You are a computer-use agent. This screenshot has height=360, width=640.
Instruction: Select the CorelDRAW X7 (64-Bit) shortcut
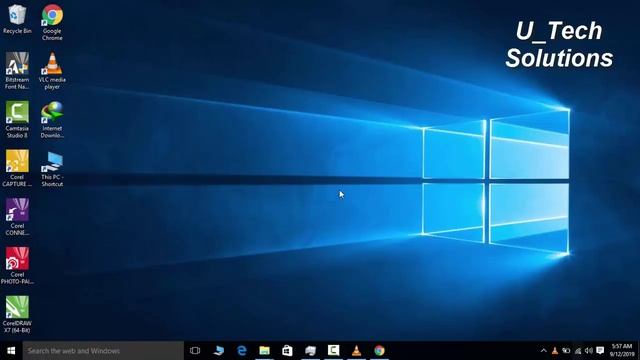point(17,314)
